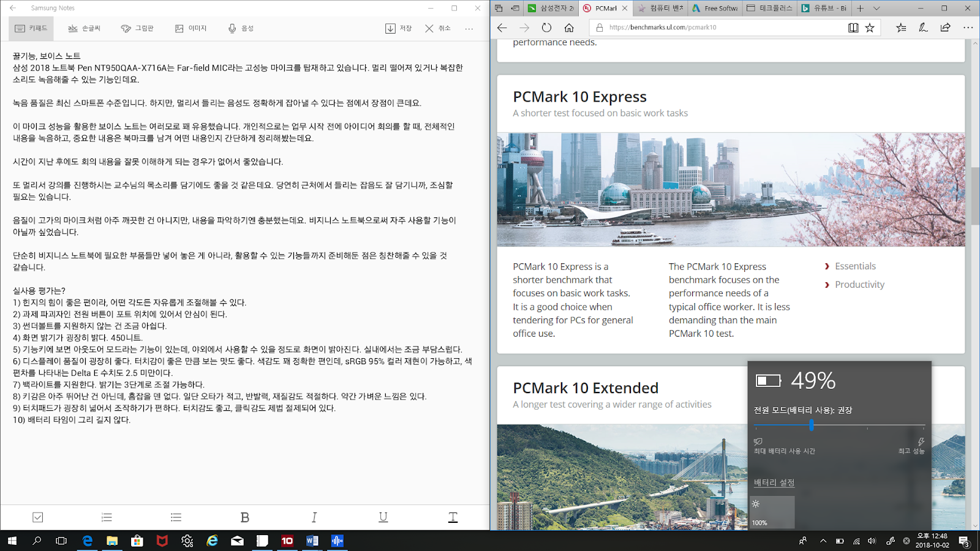Open a new tab in Edge
Image resolution: width=980 pixels, height=551 pixels.
tap(861, 8)
